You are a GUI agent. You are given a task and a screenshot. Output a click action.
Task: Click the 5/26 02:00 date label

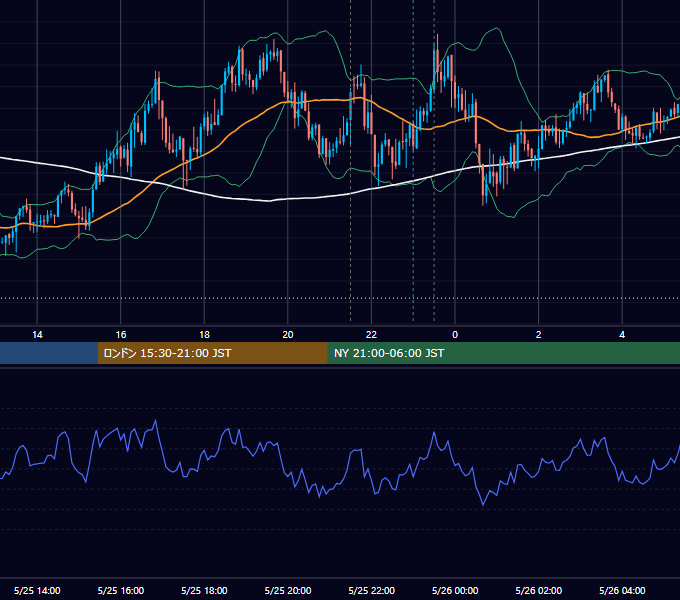539,590
